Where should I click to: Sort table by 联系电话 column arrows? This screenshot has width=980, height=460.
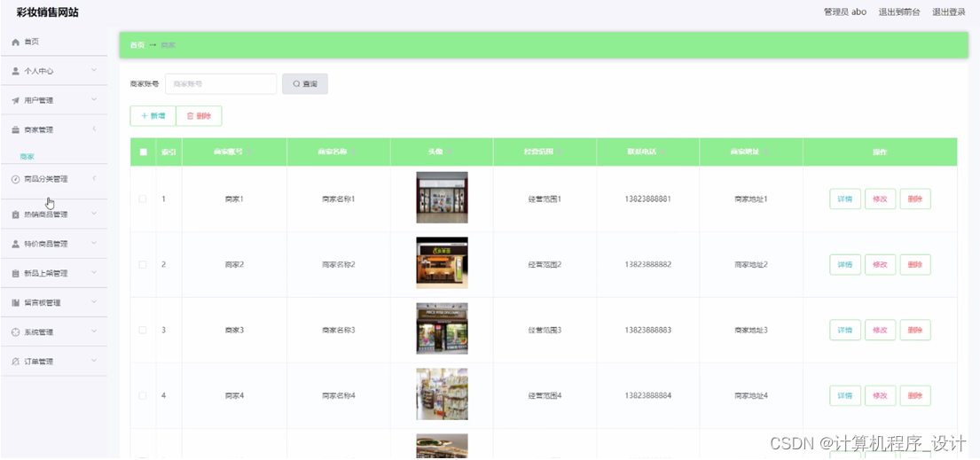662,152
